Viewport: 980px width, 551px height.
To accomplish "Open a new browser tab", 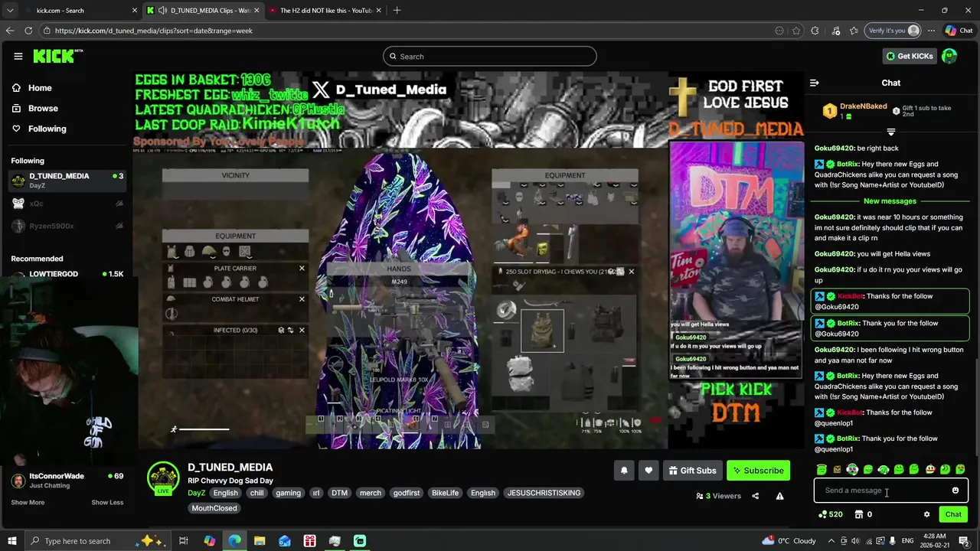I will coord(397,11).
